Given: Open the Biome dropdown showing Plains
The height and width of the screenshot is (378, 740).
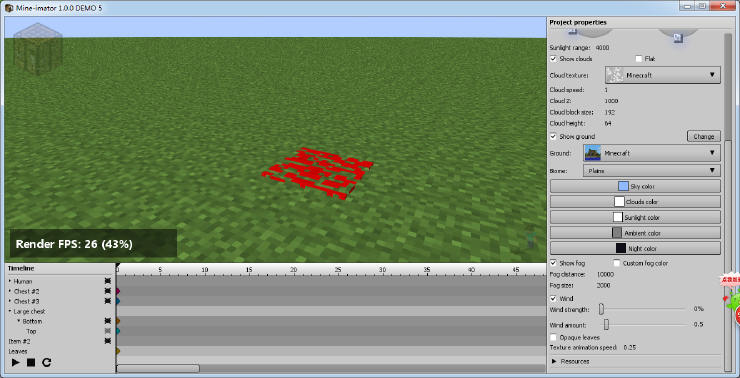Looking at the screenshot, I should pos(652,171).
